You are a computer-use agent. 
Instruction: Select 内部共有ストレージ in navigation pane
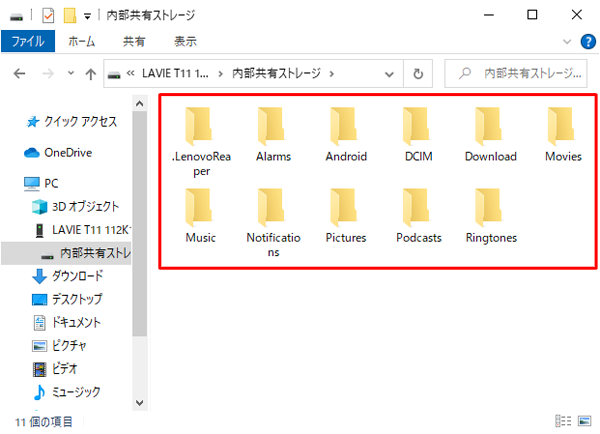pos(66,253)
